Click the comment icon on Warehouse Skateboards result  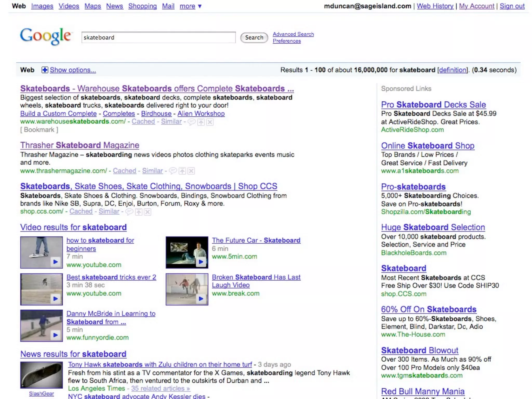[191, 122]
